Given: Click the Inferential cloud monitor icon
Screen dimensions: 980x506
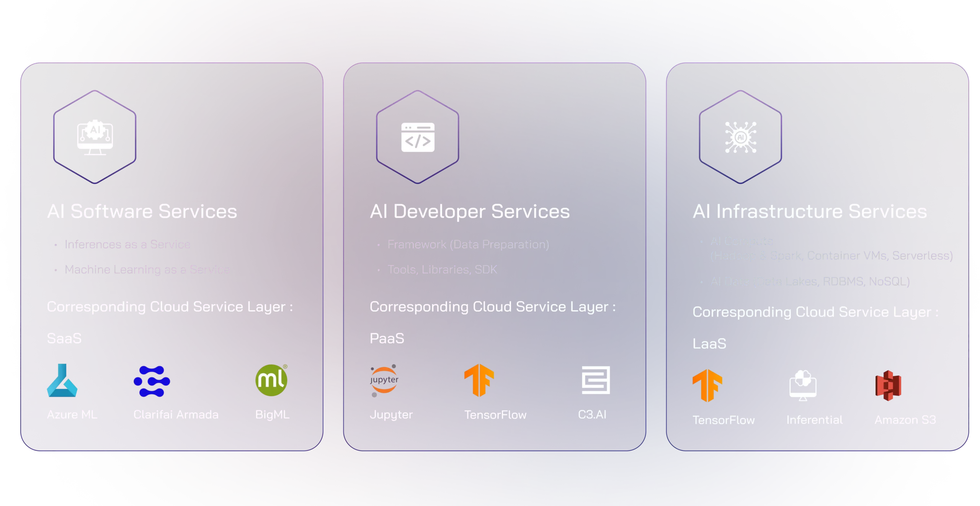Looking at the screenshot, I should tap(803, 385).
